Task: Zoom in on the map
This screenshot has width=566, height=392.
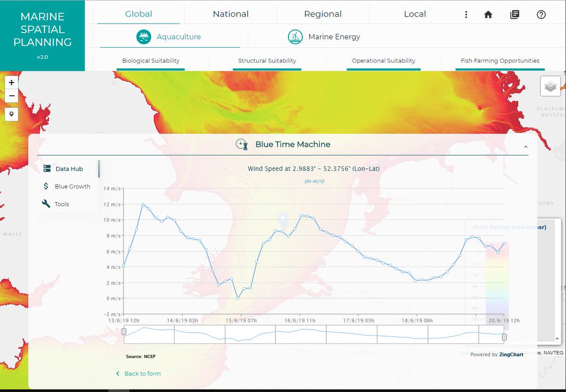Action: [x=12, y=82]
